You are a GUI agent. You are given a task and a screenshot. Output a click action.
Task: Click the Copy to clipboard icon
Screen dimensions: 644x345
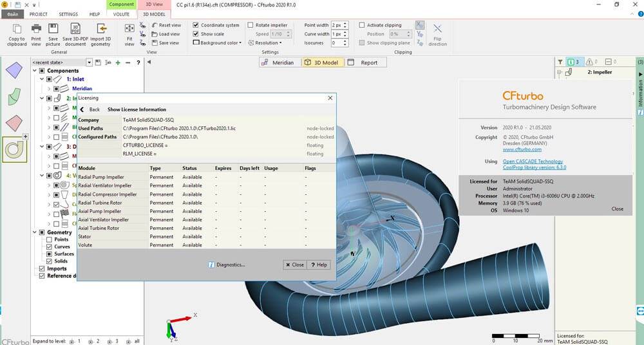click(x=17, y=29)
